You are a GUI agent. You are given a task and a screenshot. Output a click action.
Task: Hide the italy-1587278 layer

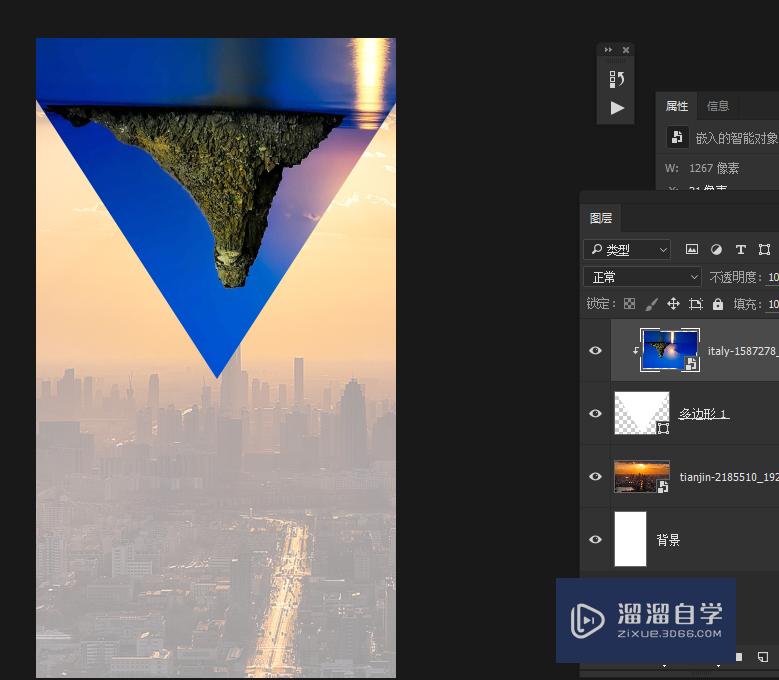coord(595,350)
